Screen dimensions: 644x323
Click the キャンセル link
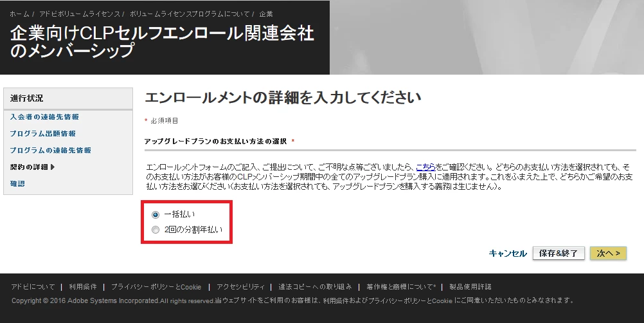click(x=508, y=254)
